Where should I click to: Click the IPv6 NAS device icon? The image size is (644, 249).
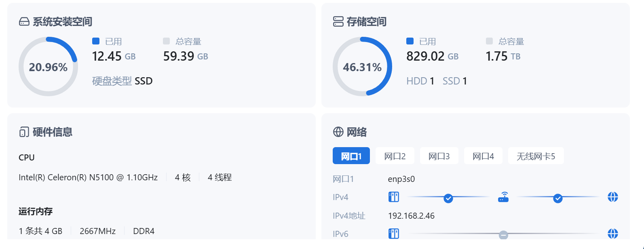click(393, 234)
